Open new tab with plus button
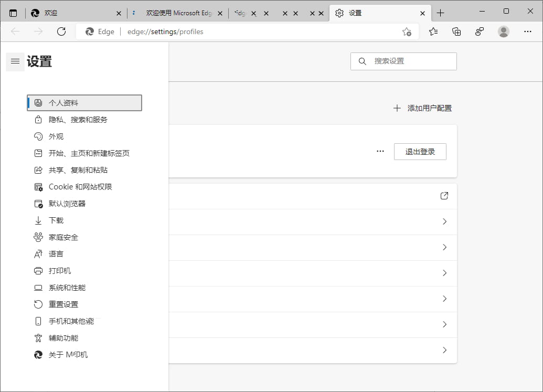543x392 pixels. [x=440, y=13]
